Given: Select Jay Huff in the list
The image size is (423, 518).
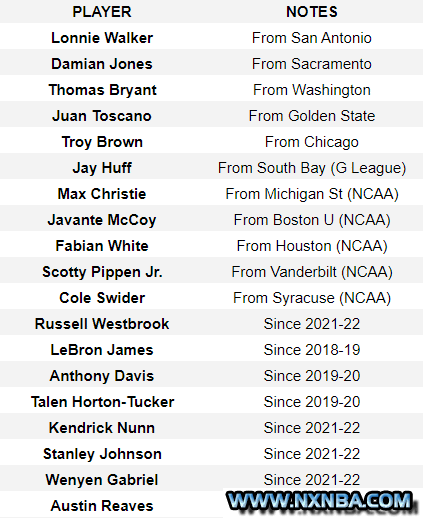Looking at the screenshot, I should click(x=102, y=168).
